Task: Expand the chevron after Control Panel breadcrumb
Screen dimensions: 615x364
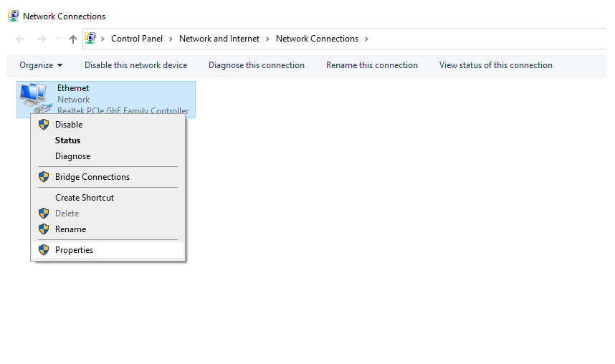Action: pos(171,39)
